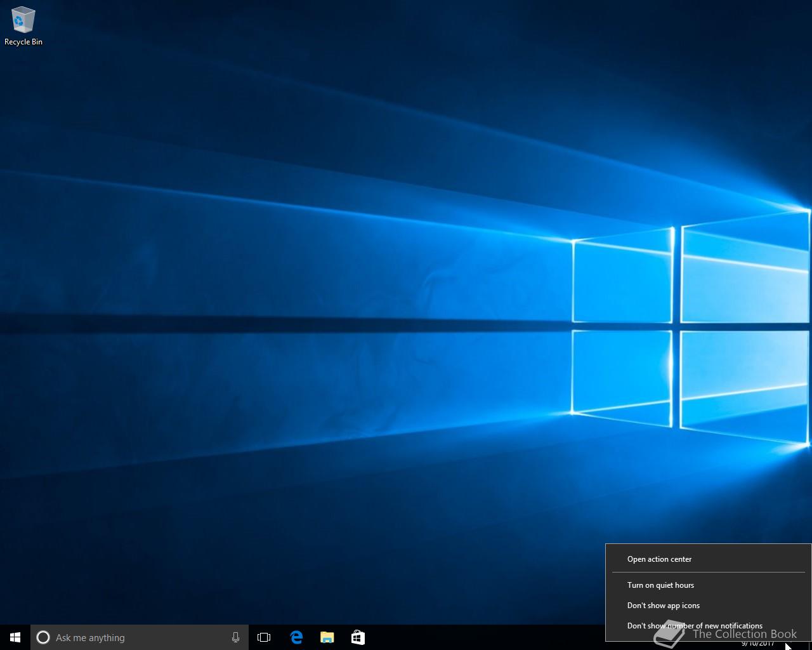Turn on quiet hours
Viewport: 812px width, 650px height.
click(660, 585)
